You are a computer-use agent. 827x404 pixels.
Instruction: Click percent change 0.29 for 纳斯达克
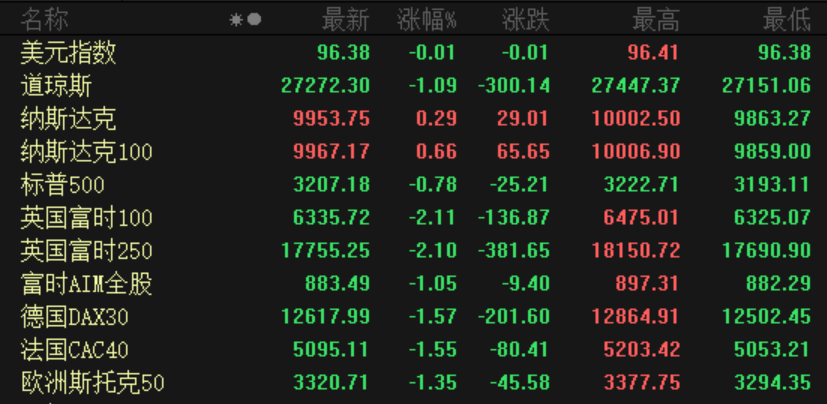[436, 119]
